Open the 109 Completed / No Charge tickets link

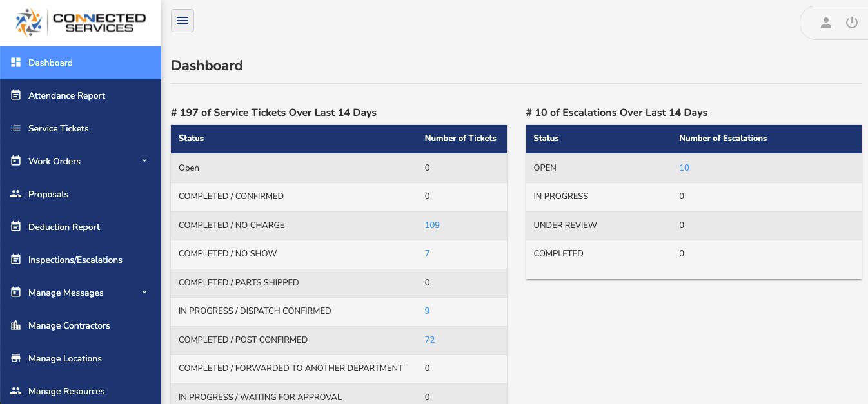432,225
